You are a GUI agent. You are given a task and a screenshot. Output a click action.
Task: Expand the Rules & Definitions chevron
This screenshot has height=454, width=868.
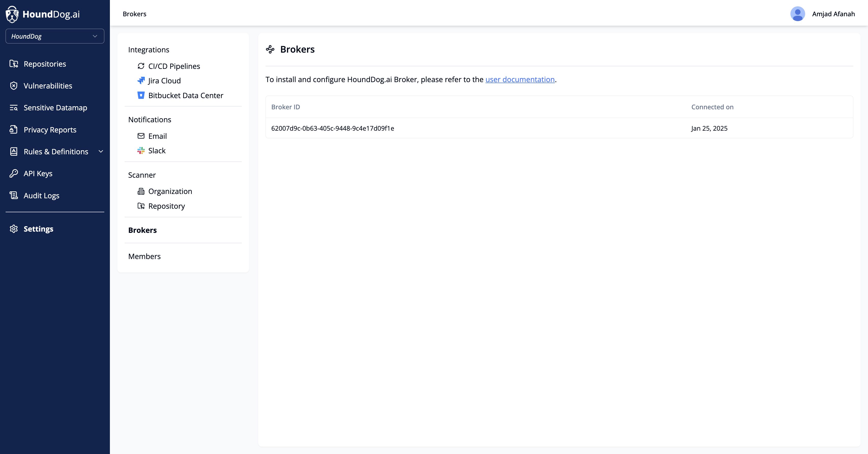pos(101,152)
